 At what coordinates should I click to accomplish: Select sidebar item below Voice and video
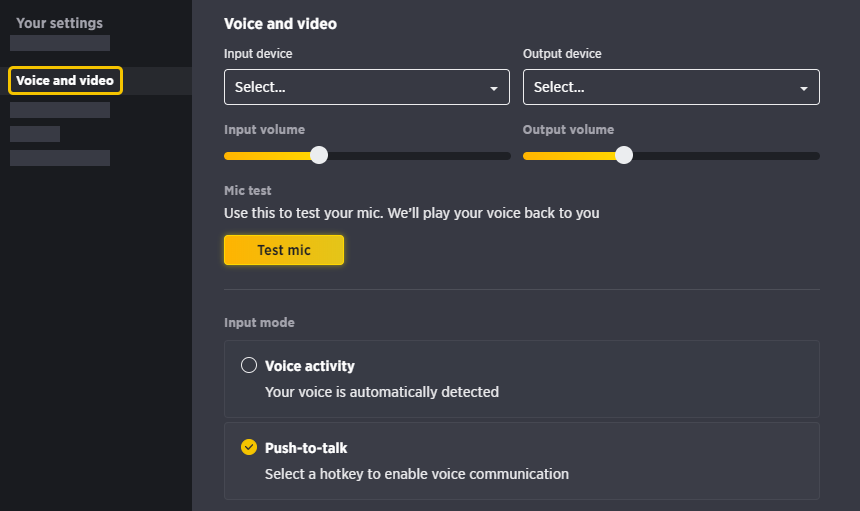[x=60, y=110]
